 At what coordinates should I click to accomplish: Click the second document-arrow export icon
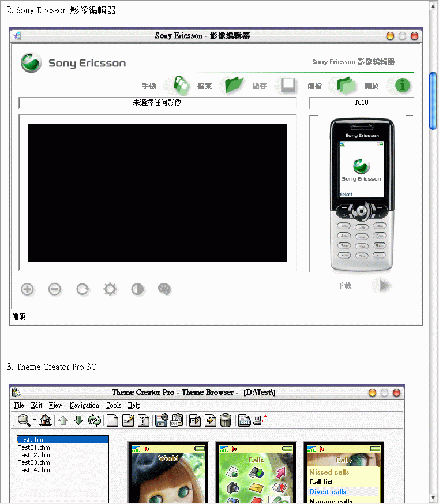(x=211, y=420)
